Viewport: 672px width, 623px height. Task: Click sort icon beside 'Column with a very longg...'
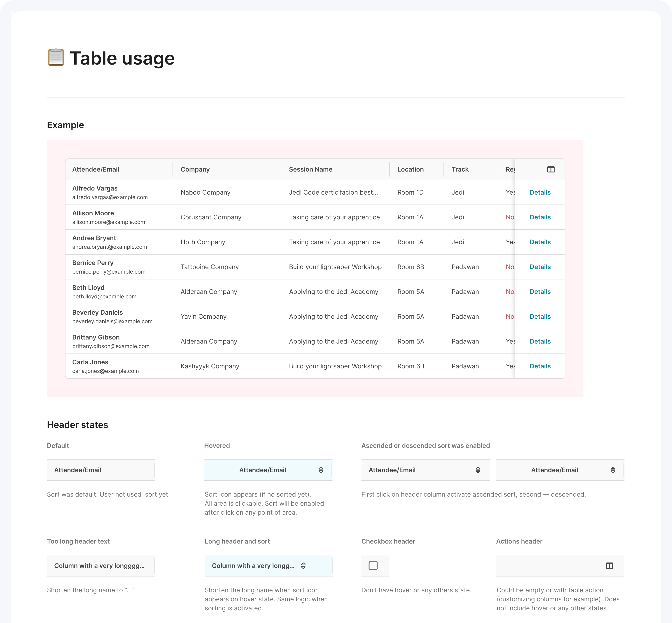[x=303, y=566]
